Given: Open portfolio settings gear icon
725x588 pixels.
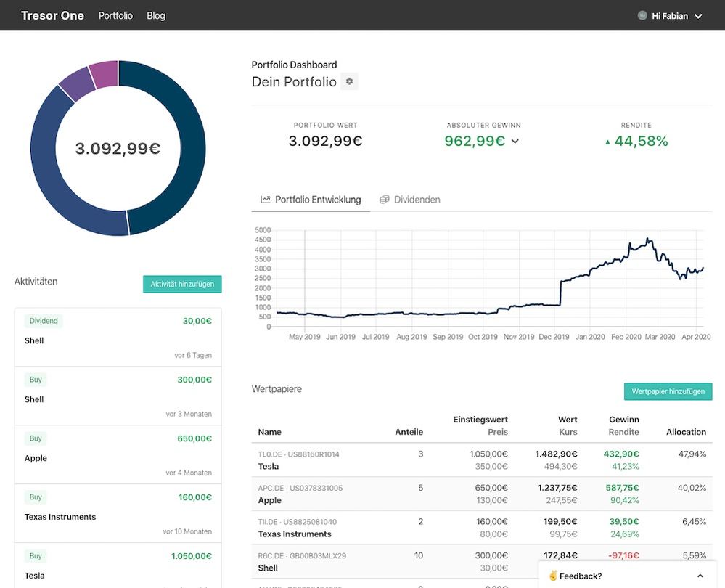Looking at the screenshot, I should pos(349,82).
